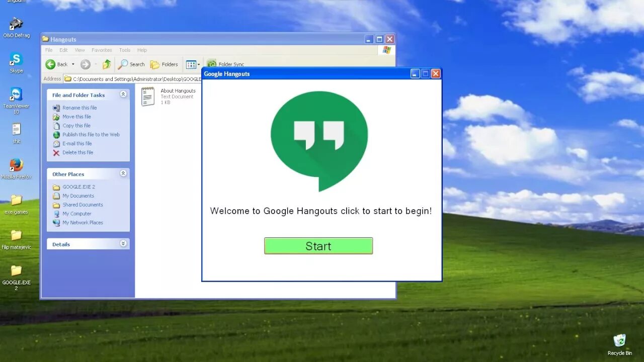Image resolution: width=644 pixels, height=362 pixels.
Task: Open filip matejevic desktop folder
Action: [16, 239]
